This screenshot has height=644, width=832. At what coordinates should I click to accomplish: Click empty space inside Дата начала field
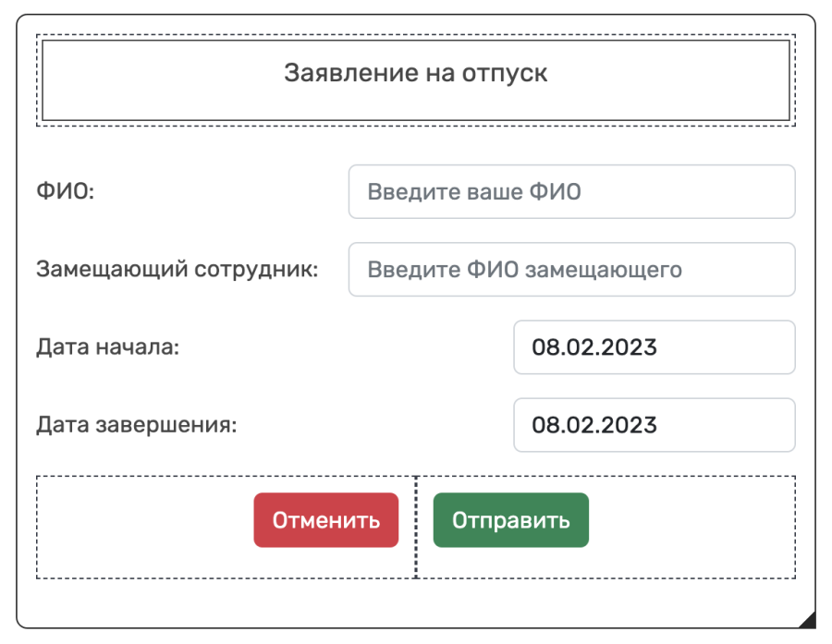[x=727, y=347]
